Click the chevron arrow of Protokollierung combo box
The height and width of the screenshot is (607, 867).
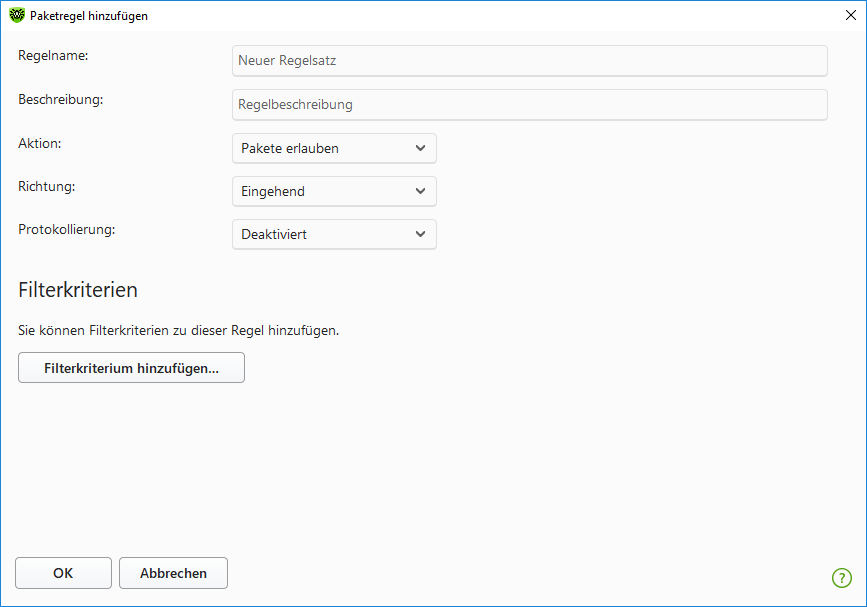click(420, 234)
